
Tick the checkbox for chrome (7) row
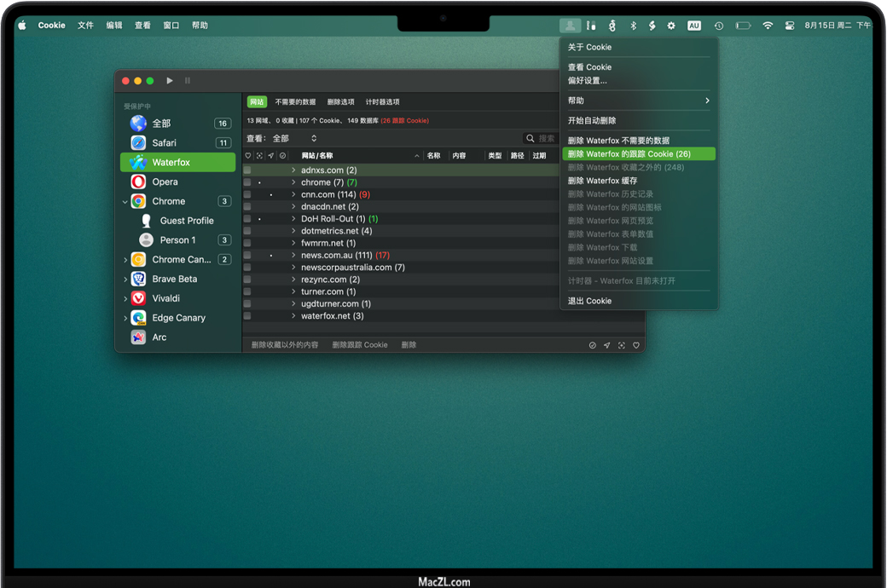point(247,182)
